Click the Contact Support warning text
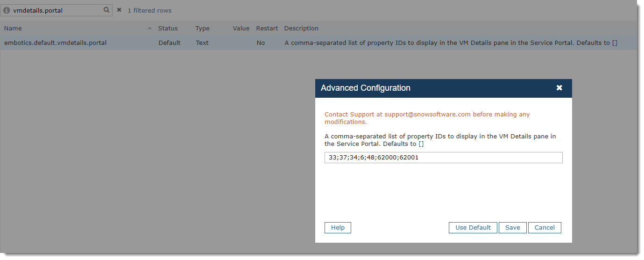Image resolution: width=644 pixels, height=260 pixels. click(427, 118)
